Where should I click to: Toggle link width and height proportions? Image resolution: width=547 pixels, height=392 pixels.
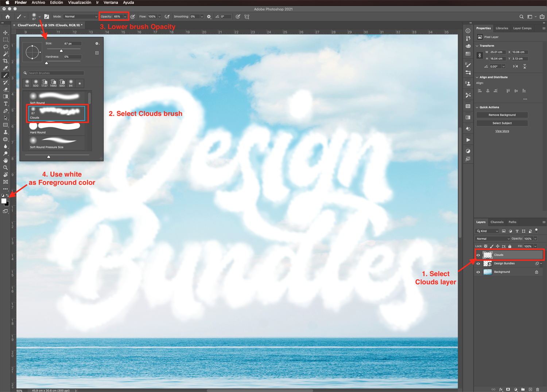pos(480,55)
